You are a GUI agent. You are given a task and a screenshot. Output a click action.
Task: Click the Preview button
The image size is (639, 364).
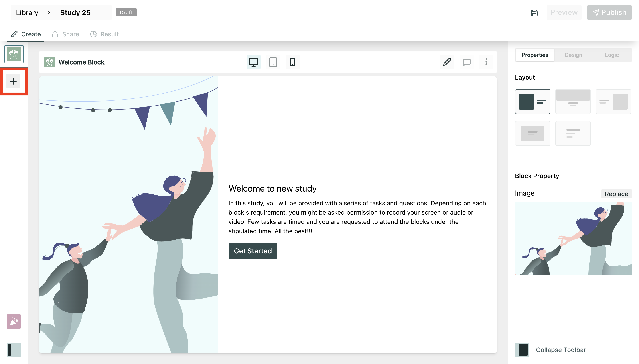coord(564,12)
